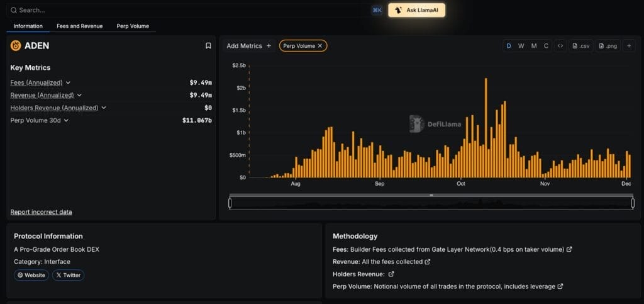Click the Protocol Information heading
Image resolution: width=644 pixels, height=304 pixels.
[x=48, y=236]
